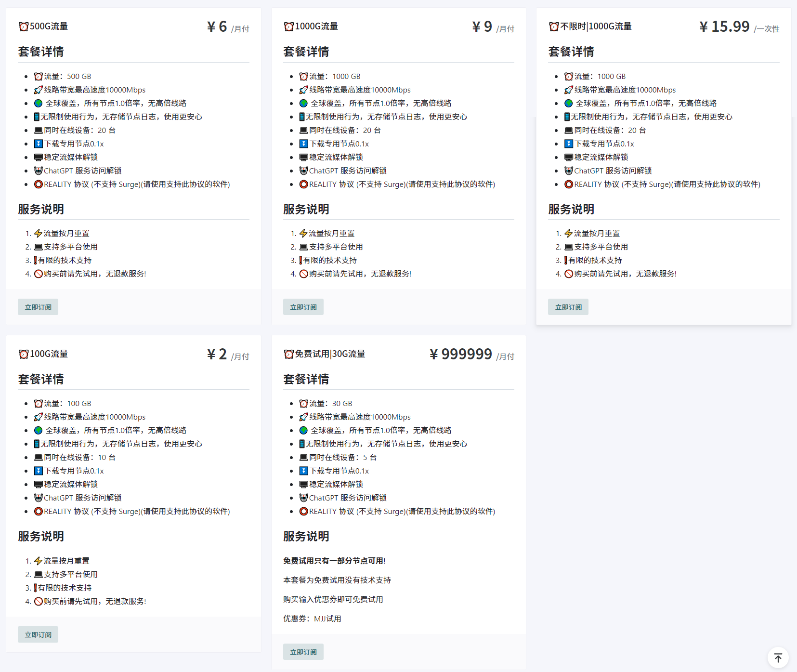Click the 套餐详情 heading in the 100G plan
Image resolution: width=797 pixels, height=672 pixels.
[41, 379]
